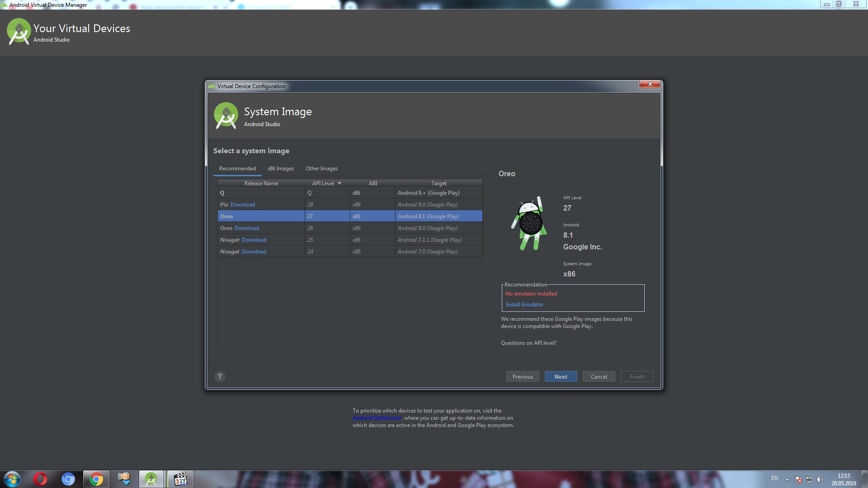Click the greyed-out Finish button
Screen dimensions: 868x488
click(637, 376)
